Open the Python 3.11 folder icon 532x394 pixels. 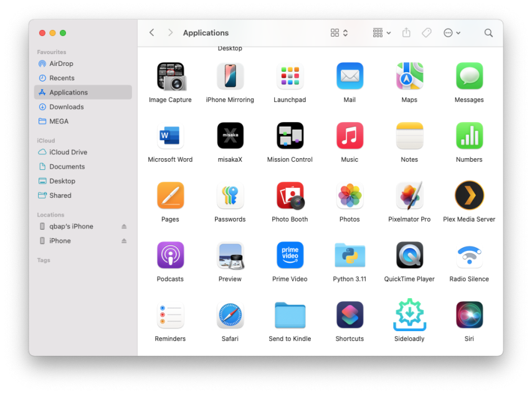(x=349, y=255)
